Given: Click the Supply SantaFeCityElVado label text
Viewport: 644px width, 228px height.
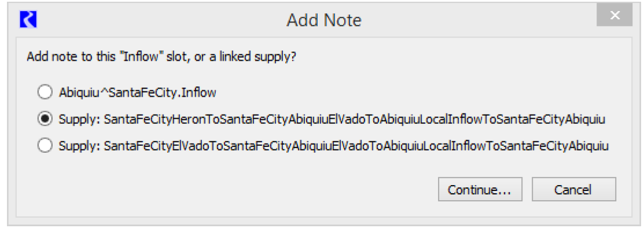Looking at the screenshot, I should pyautogui.click(x=334, y=145).
